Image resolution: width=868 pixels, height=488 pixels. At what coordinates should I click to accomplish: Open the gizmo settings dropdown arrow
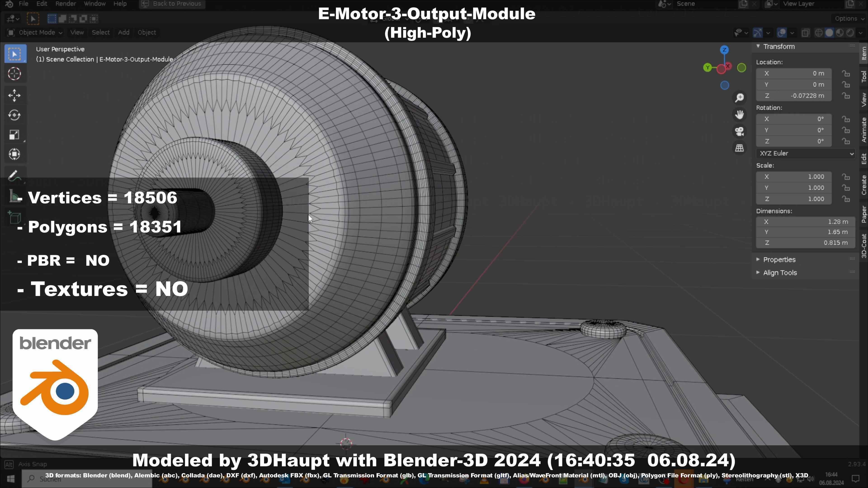768,33
